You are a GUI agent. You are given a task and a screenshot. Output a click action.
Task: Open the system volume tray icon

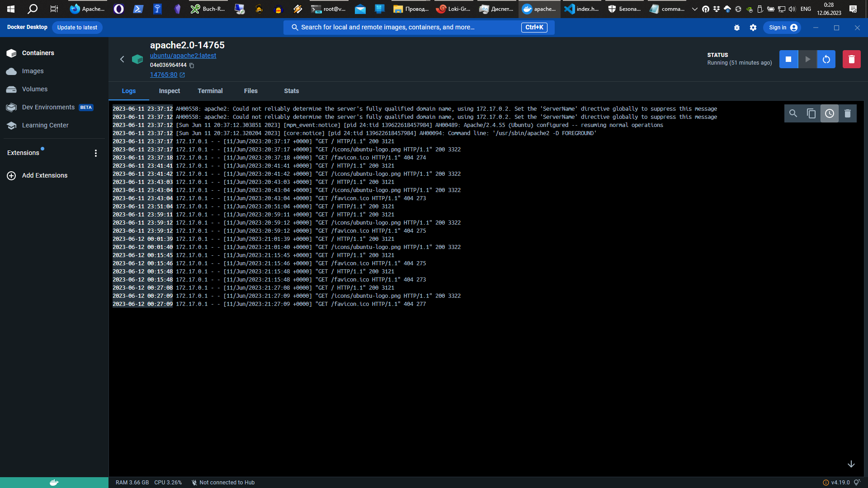click(792, 9)
